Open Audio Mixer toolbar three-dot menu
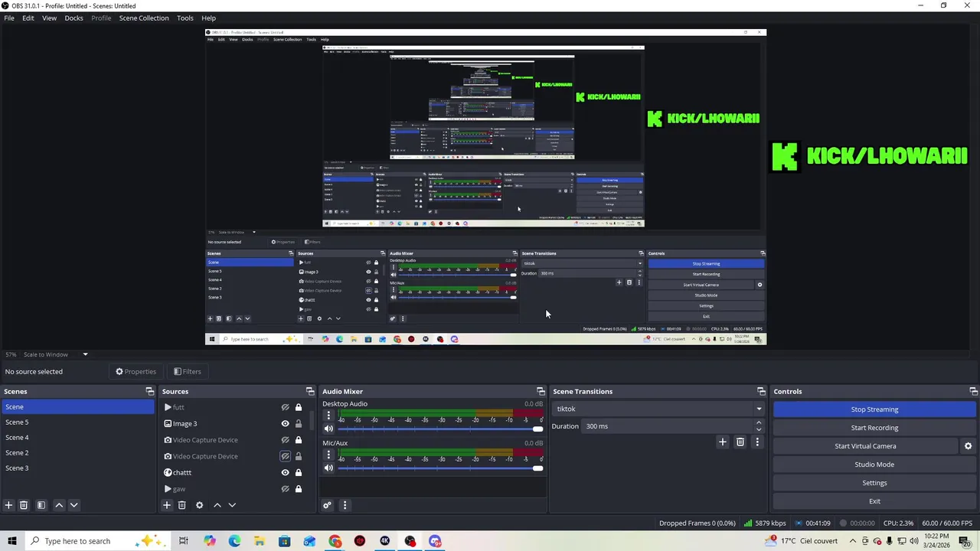Image resolution: width=980 pixels, height=551 pixels. coord(345,505)
